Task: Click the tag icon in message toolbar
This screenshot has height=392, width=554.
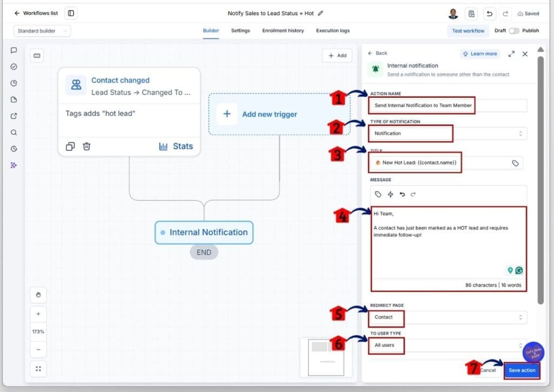Action: click(378, 194)
